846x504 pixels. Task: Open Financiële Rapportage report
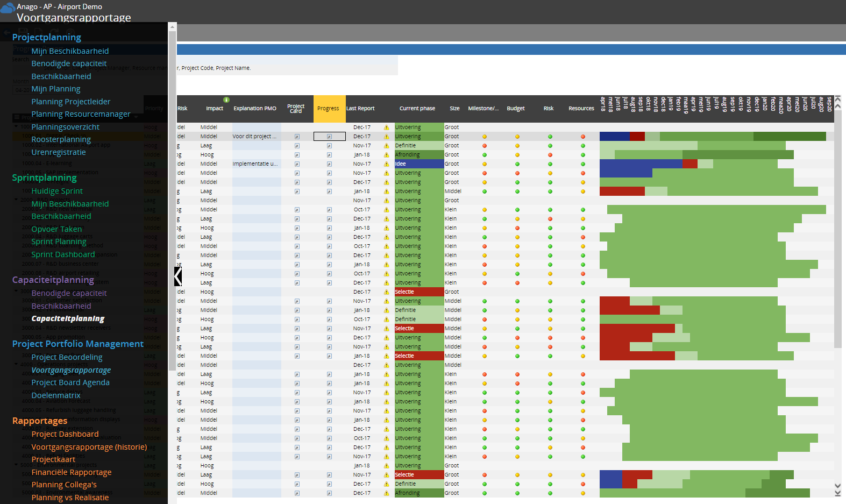click(72, 472)
